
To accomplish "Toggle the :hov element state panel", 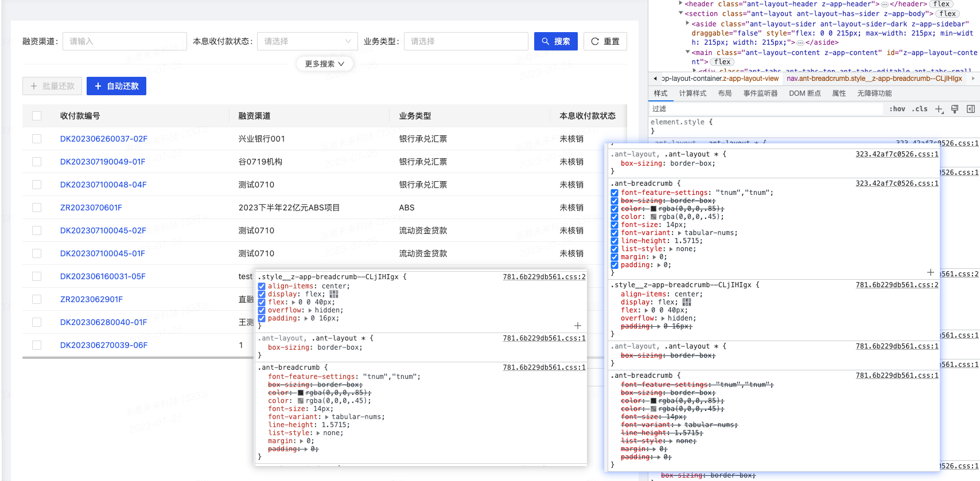I will pyautogui.click(x=897, y=109).
